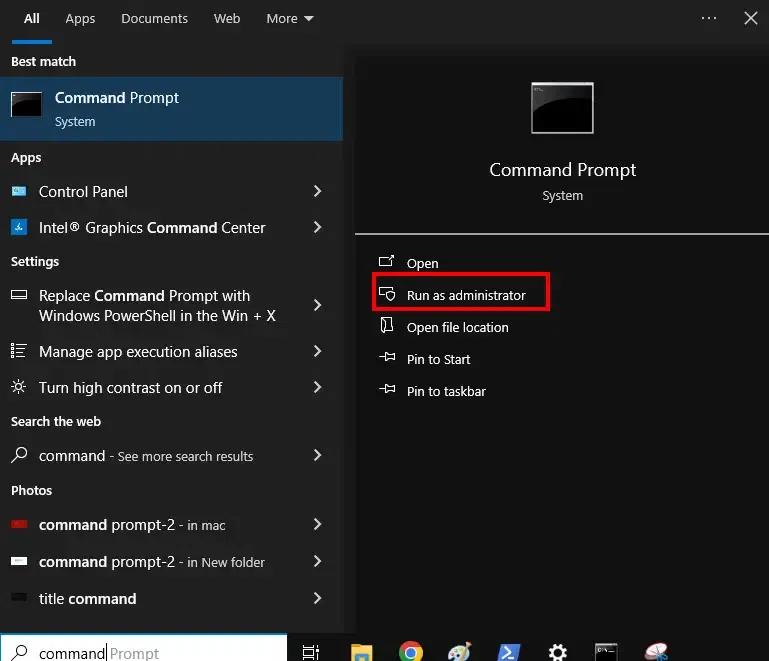This screenshot has width=769, height=661.
Task: Click the Manage app execution aliases icon
Action: pyautogui.click(x=19, y=351)
